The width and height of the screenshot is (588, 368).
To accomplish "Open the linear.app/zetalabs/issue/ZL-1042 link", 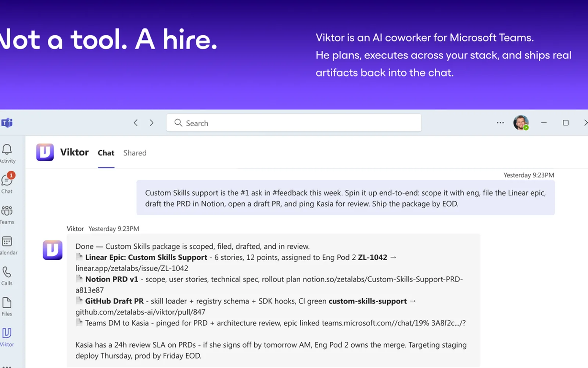I will click(132, 268).
